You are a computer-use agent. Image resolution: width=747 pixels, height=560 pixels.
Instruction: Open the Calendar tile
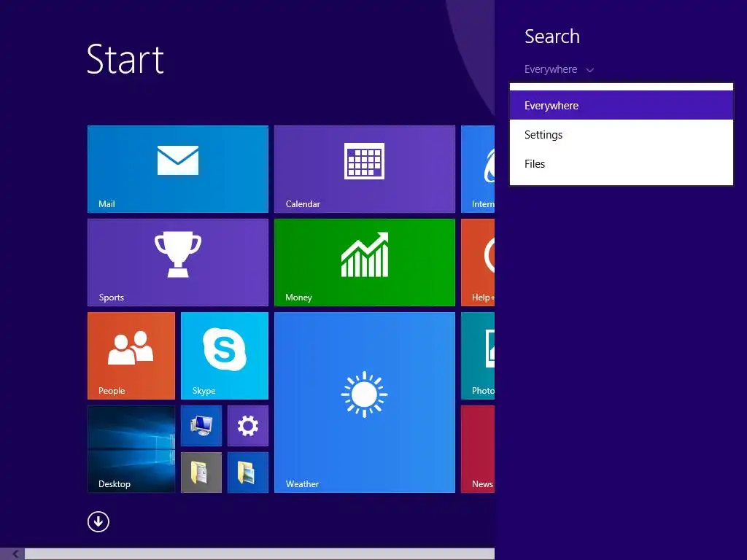click(x=365, y=169)
